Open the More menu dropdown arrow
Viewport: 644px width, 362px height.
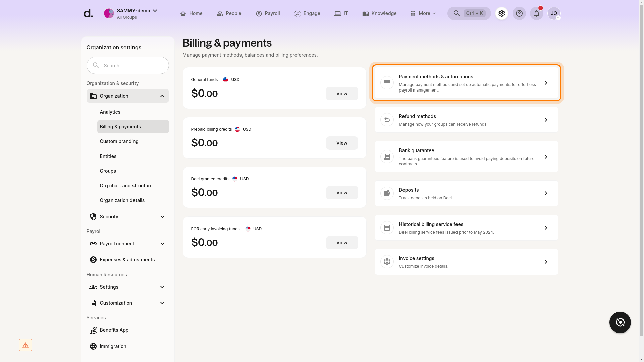pos(434,13)
